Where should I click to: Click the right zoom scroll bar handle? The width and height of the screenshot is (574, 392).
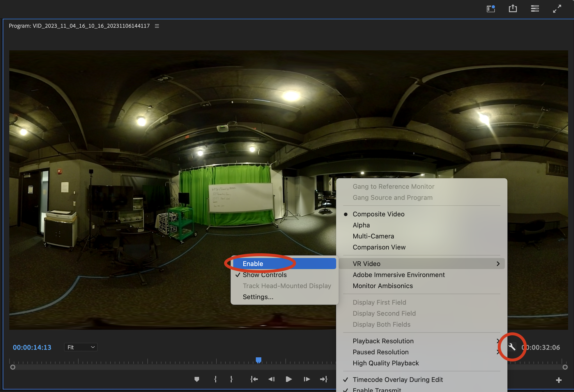[x=565, y=367]
